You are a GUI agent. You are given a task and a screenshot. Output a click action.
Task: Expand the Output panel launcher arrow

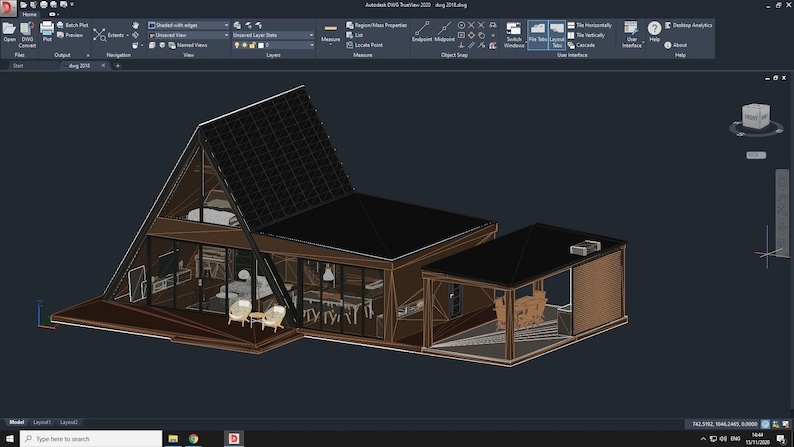(88, 55)
